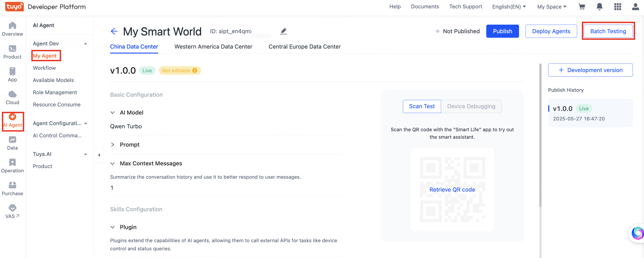Screen dimensions: 644x258
Task: Go back with the left arrow
Action: click(114, 31)
